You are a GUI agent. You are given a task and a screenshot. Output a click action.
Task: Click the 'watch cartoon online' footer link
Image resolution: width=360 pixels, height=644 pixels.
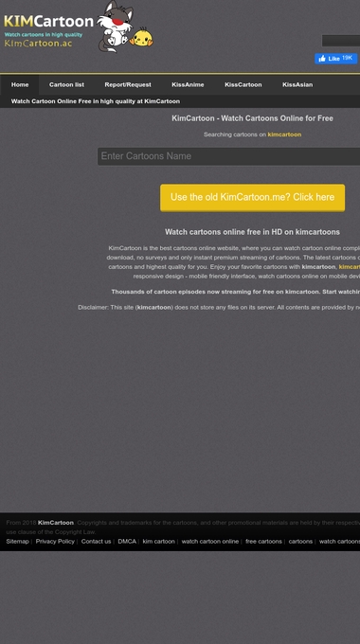[210, 542]
